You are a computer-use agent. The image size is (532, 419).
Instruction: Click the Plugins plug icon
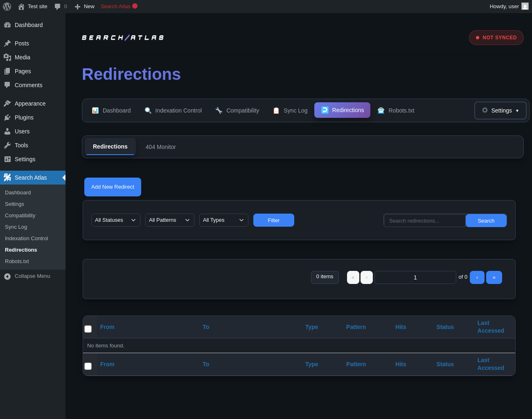[x=7, y=117]
